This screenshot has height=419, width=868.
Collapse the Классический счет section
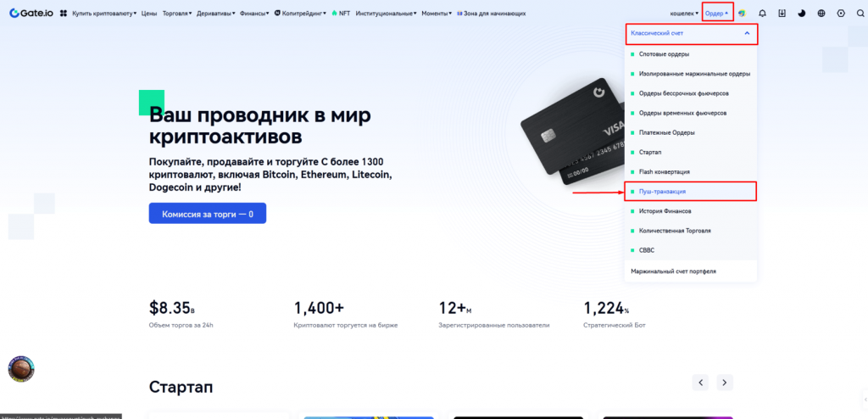coord(691,33)
